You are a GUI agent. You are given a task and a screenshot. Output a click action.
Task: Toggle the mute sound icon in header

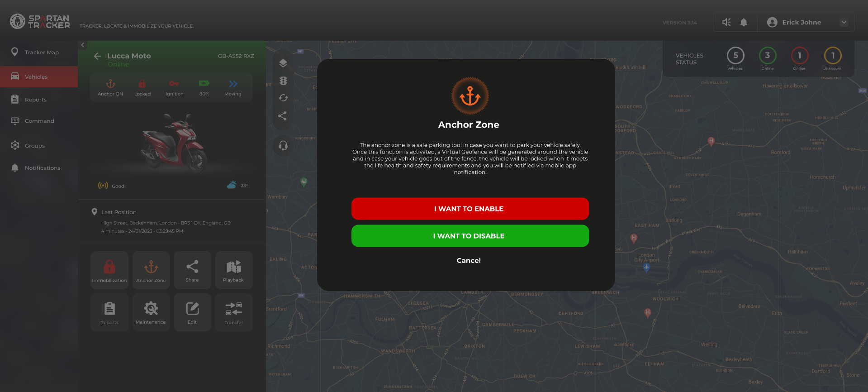pos(726,22)
